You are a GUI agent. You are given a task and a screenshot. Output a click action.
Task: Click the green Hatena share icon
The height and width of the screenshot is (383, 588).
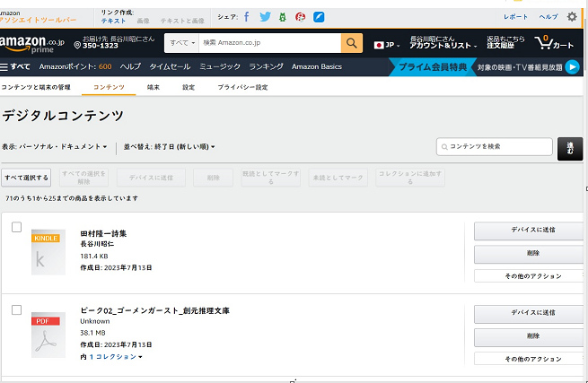coord(283,17)
